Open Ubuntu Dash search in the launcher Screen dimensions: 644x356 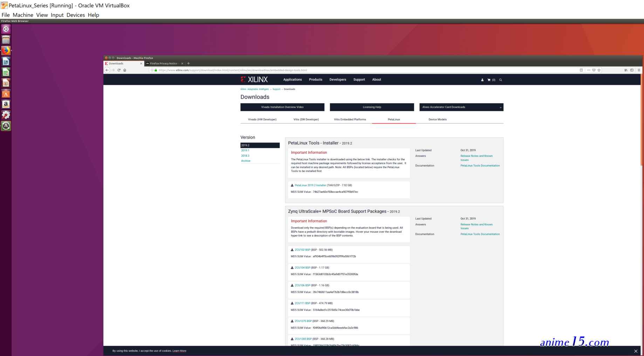tap(6, 29)
